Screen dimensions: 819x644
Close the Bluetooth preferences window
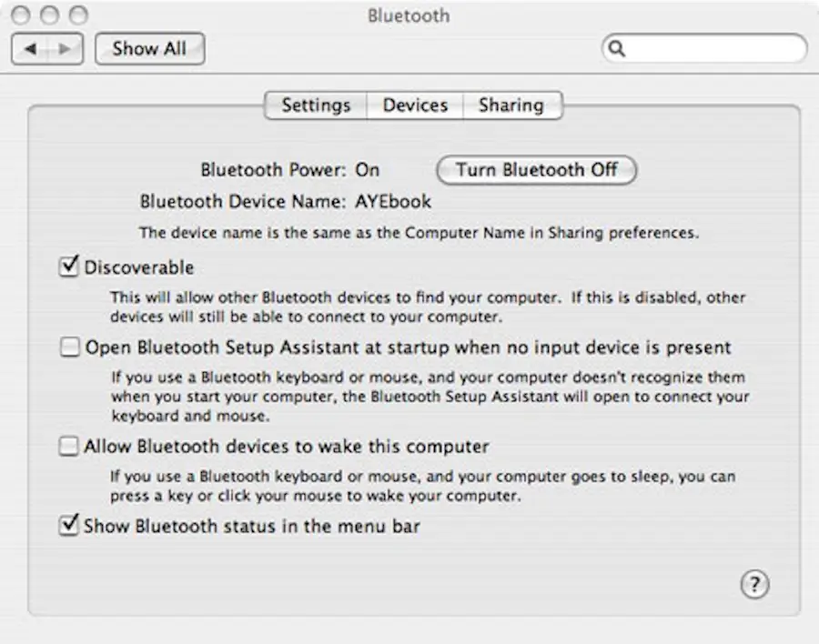[19, 15]
